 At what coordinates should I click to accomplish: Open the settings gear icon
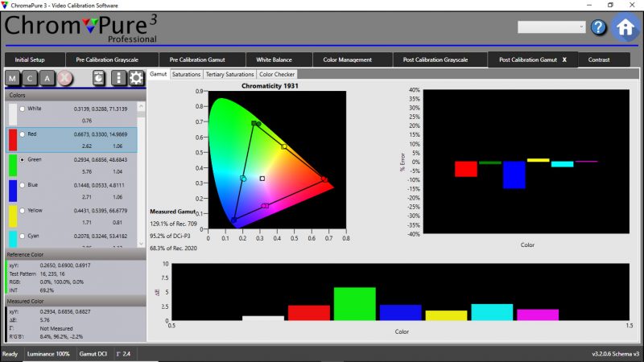tap(136, 78)
